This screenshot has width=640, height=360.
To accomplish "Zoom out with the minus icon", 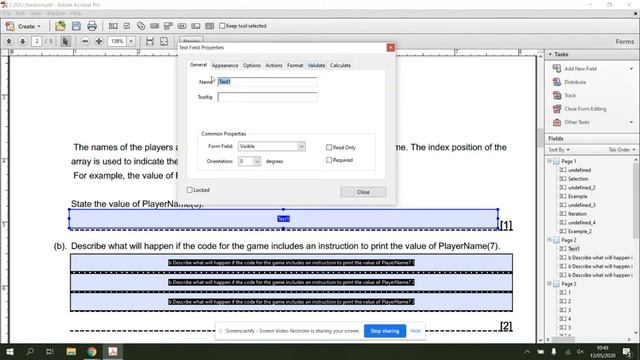I will click(85, 41).
